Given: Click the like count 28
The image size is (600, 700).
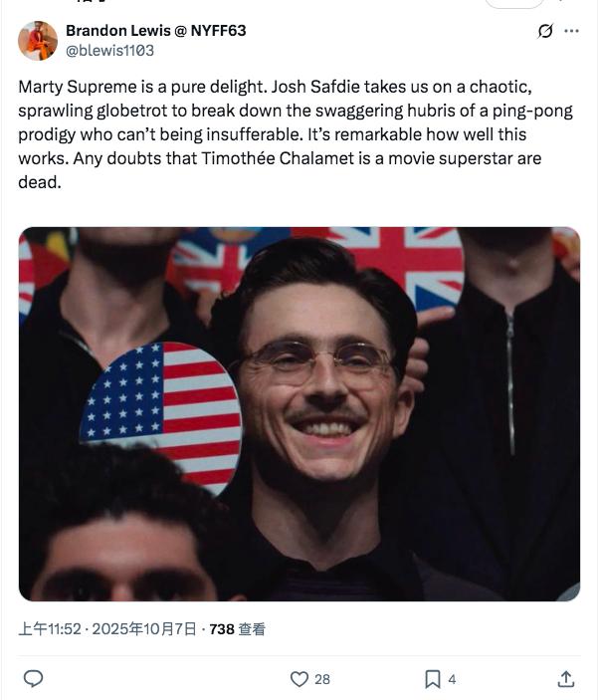Looking at the screenshot, I should coord(322,679).
